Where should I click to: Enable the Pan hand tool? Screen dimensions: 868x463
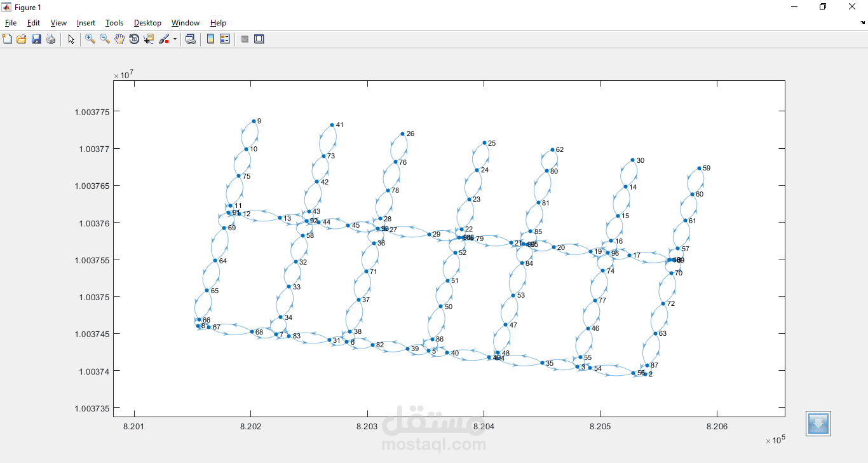point(119,39)
